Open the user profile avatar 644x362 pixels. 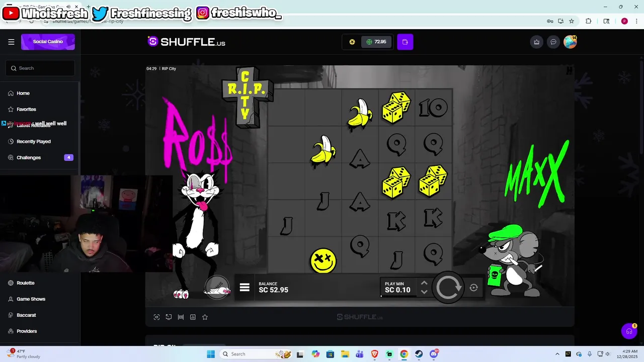tap(570, 42)
